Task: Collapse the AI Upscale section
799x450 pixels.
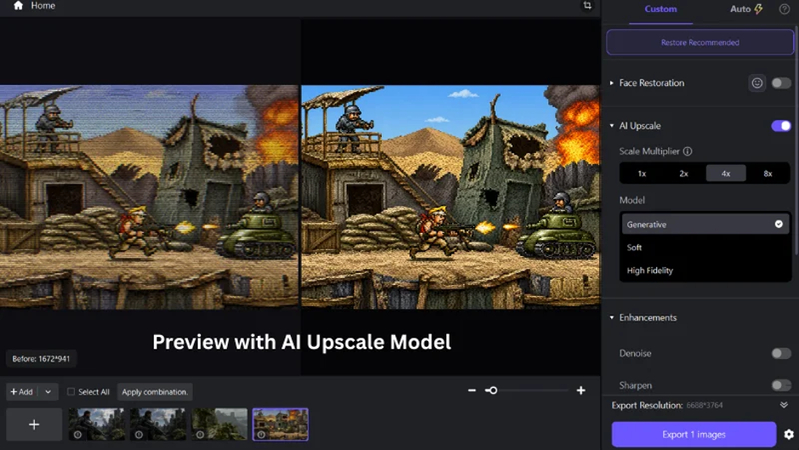Action: [x=611, y=126]
